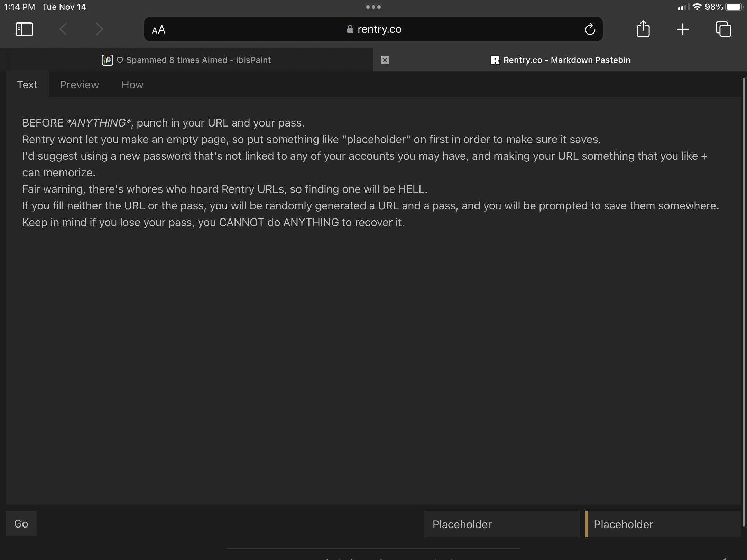Open a new tab with the plus icon
The image size is (747, 560).
point(683,29)
